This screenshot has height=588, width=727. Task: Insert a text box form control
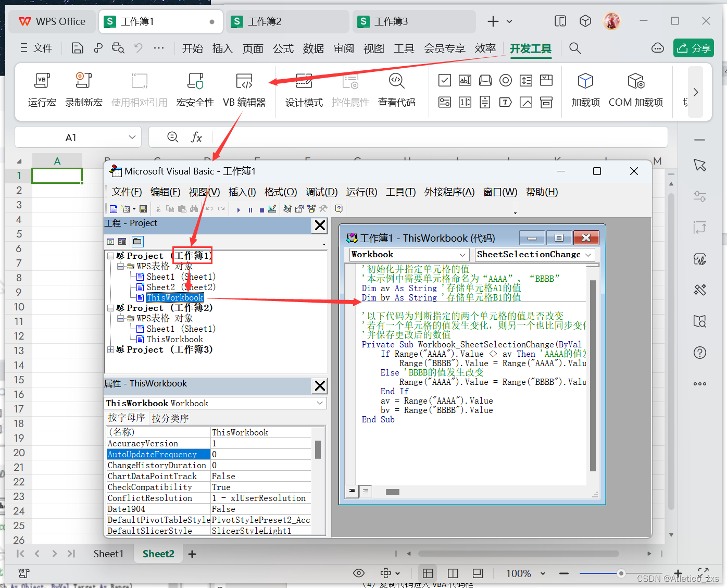[465, 80]
